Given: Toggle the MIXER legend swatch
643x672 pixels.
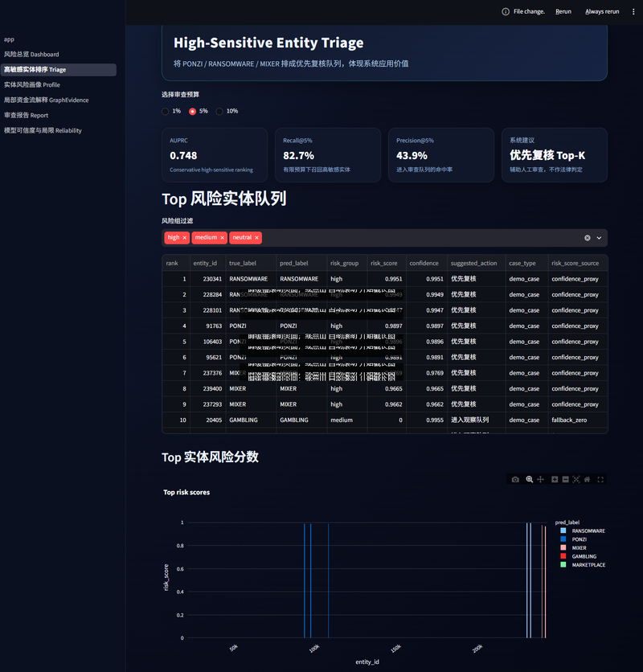Looking at the screenshot, I should click(563, 547).
